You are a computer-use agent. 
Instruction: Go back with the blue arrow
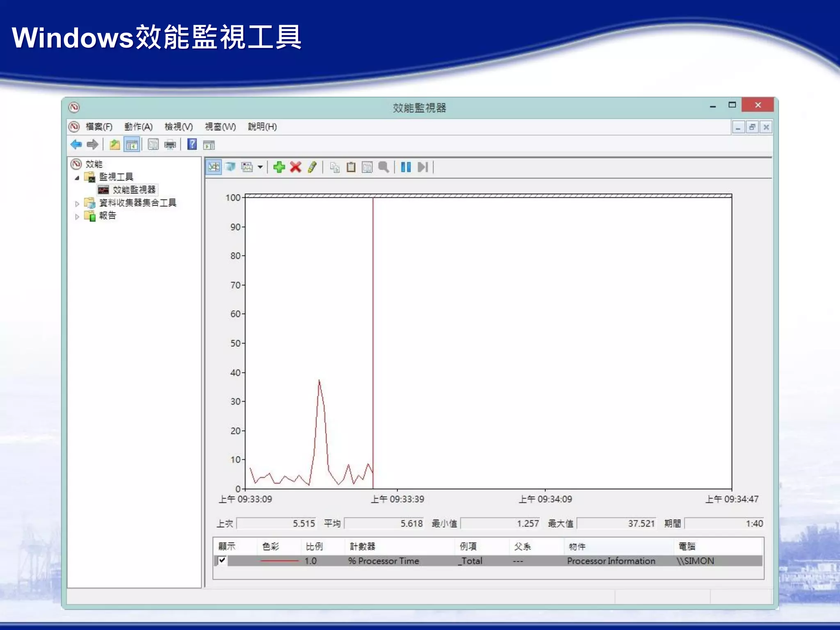click(76, 144)
